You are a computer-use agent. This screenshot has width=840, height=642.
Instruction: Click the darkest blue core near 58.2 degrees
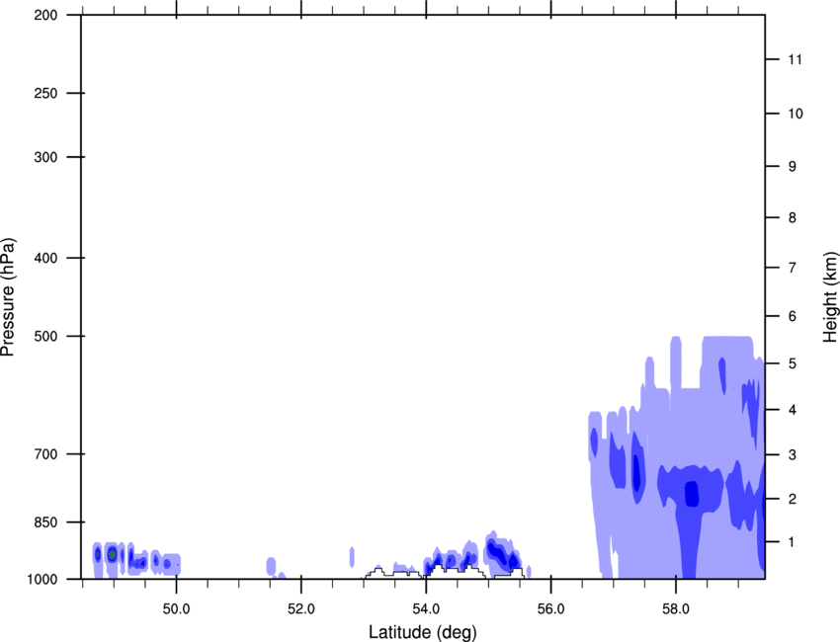point(692,494)
